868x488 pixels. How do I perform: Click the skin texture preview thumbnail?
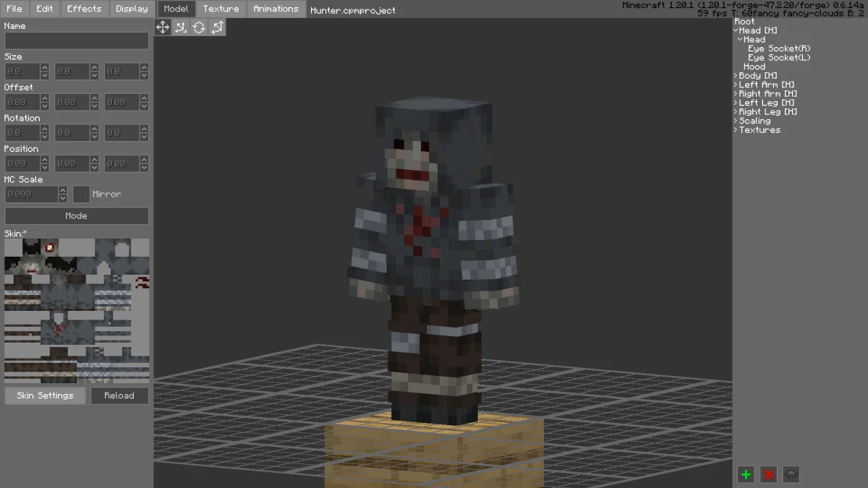coord(77,311)
